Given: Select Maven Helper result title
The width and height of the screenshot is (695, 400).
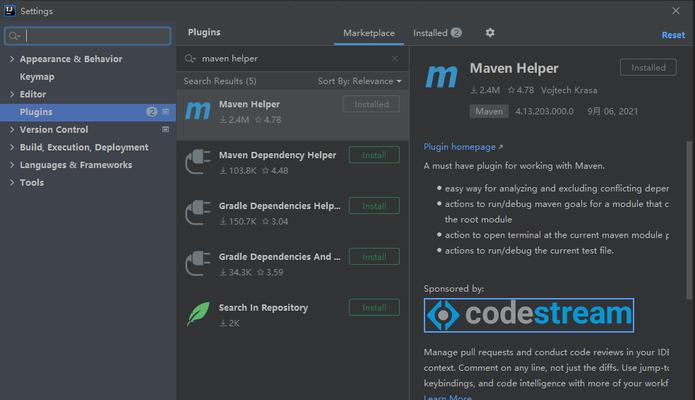Looking at the screenshot, I should coord(249,104).
